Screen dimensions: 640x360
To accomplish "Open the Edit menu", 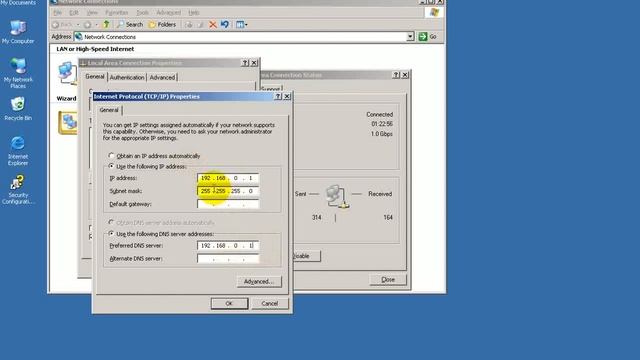I will coord(73,13).
